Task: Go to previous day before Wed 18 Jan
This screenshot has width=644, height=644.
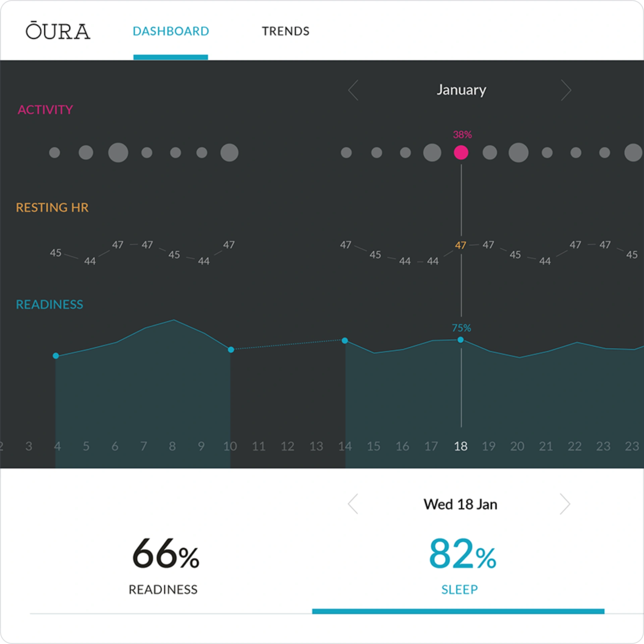Action: [x=353, y=504]
